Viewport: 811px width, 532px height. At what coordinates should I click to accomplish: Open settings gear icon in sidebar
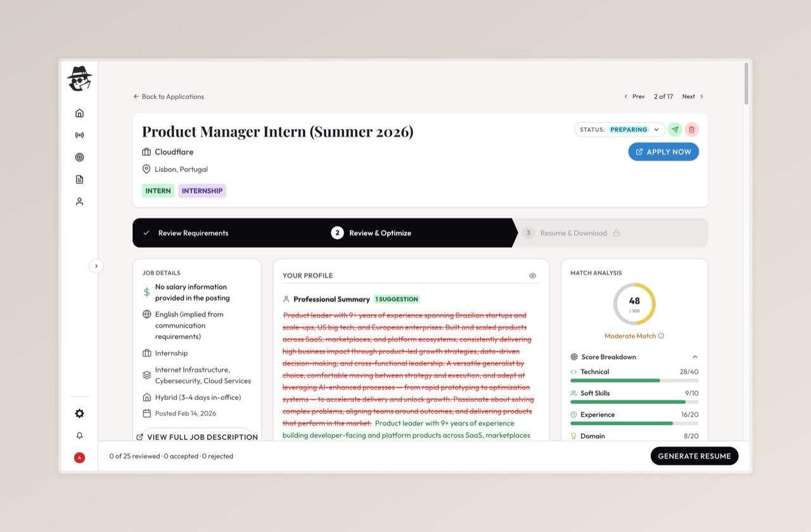click(x=79, y=414)
